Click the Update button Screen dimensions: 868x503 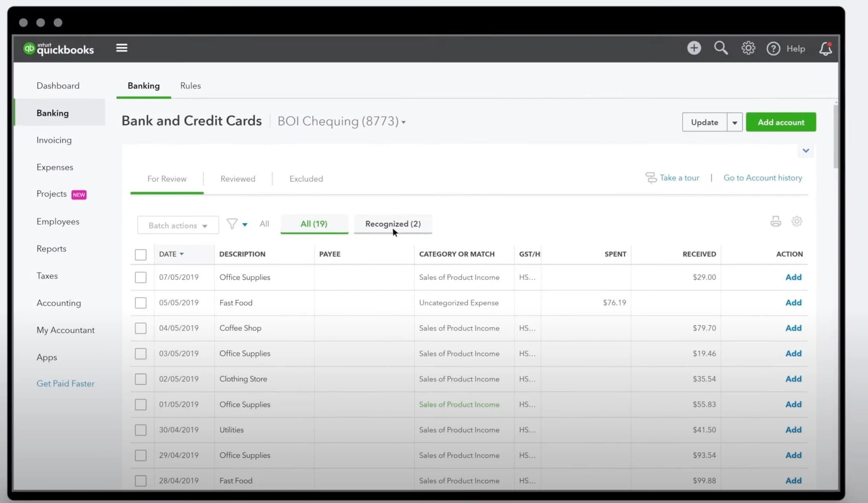[x=705, y=122]
